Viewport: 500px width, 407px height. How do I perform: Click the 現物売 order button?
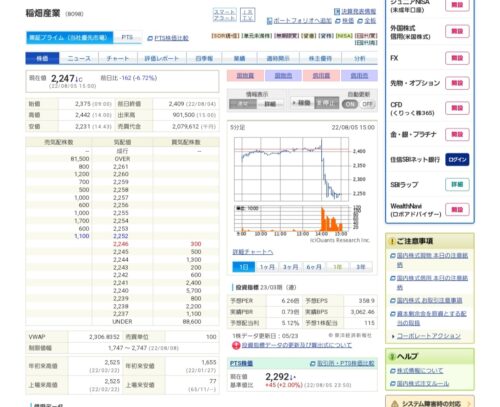[x=283, y=76]
